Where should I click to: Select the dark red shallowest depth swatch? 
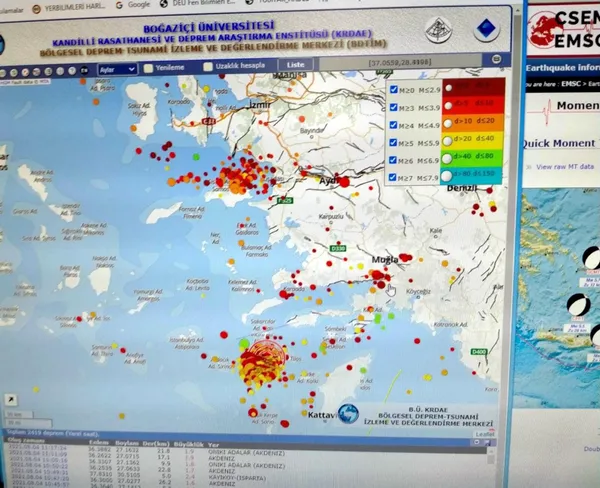[474, 87]
